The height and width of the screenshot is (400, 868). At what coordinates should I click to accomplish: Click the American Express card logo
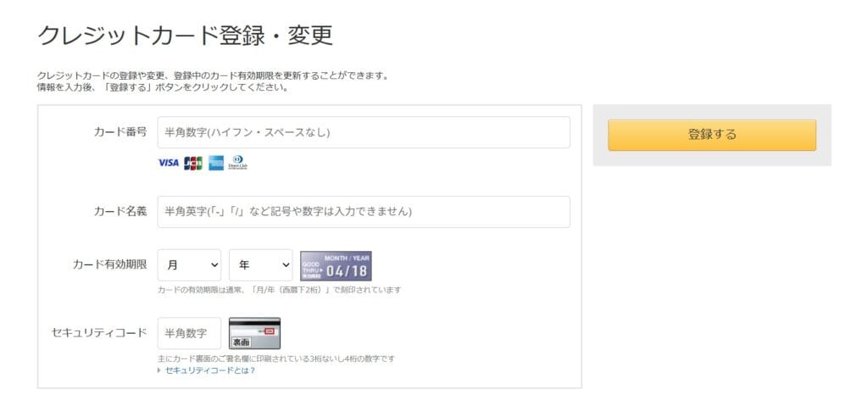216,163
